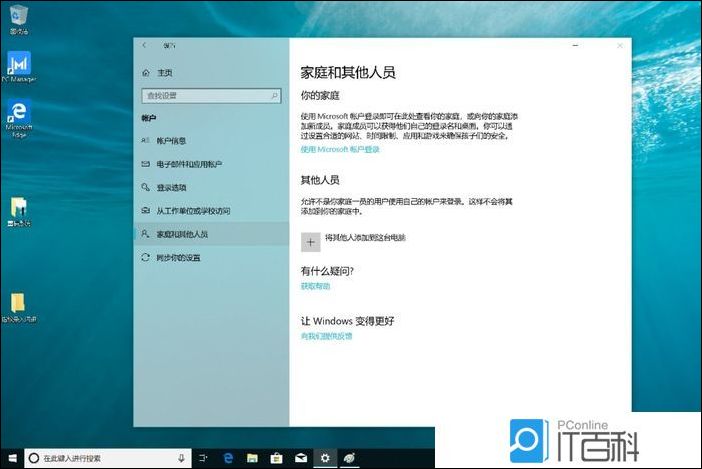Click the search magnifier in 查找设置 box
The image size is (702, 469).
pos(274,96)
